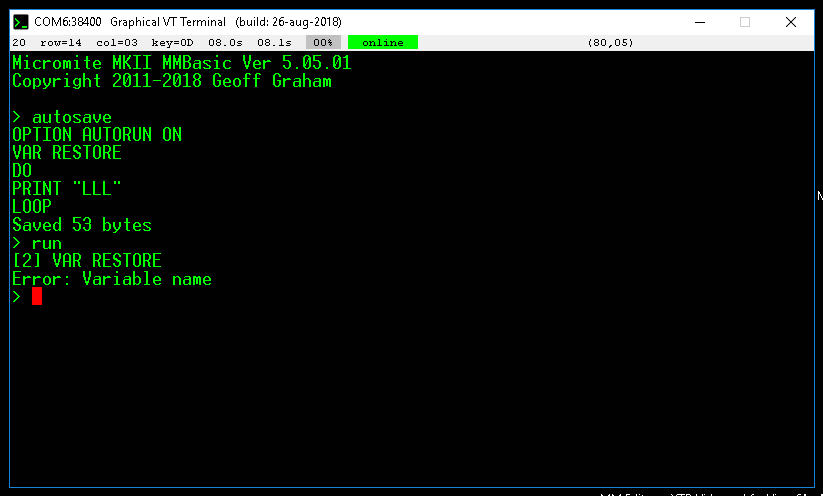Viewport: 823px width, 496px height.
Task: Click the window title text COM6:38400
Action: [x=67, y=21]
